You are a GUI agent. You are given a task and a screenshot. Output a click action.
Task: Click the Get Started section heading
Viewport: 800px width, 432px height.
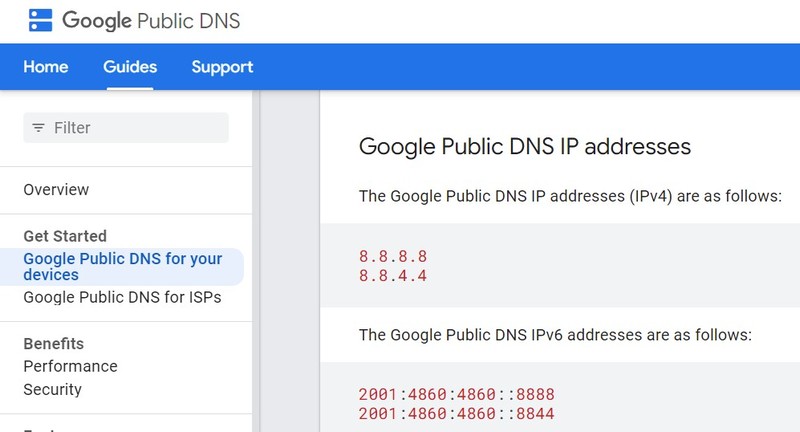64,236
